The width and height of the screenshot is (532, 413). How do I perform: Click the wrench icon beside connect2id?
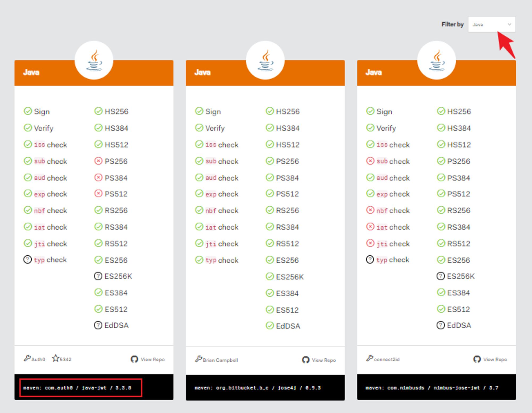(x=369, y=358)
